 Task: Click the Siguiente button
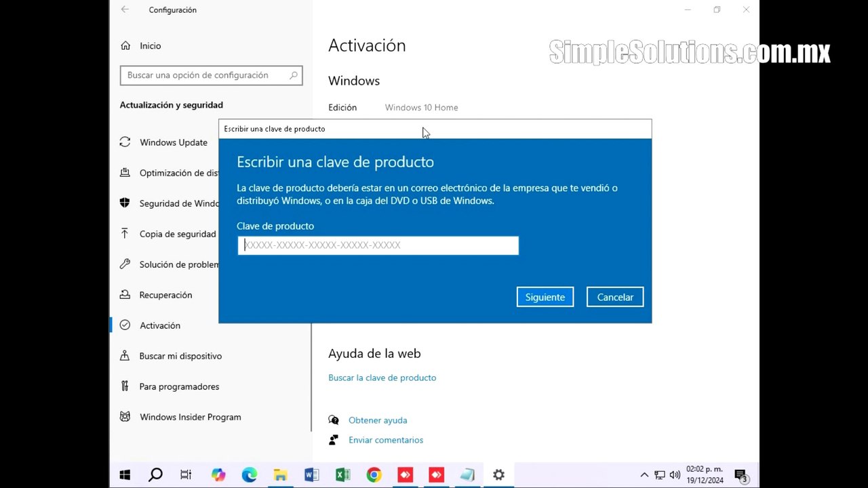[x=545, y=297]
